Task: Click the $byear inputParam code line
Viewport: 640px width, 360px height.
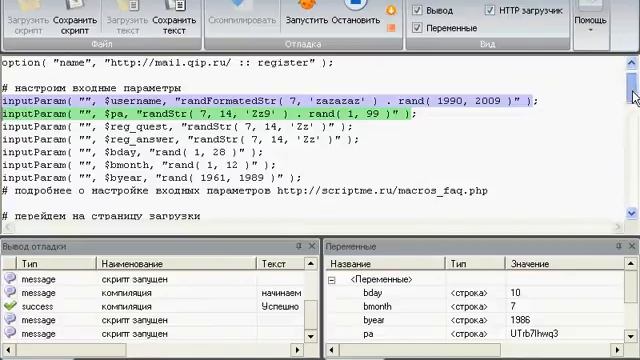Action: click(x=151, y=178)
